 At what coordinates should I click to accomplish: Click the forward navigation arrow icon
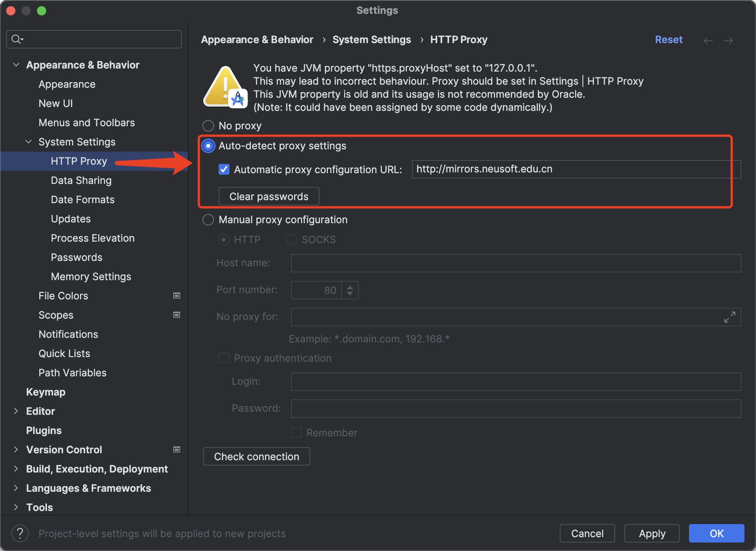click(x=728, y=41)
